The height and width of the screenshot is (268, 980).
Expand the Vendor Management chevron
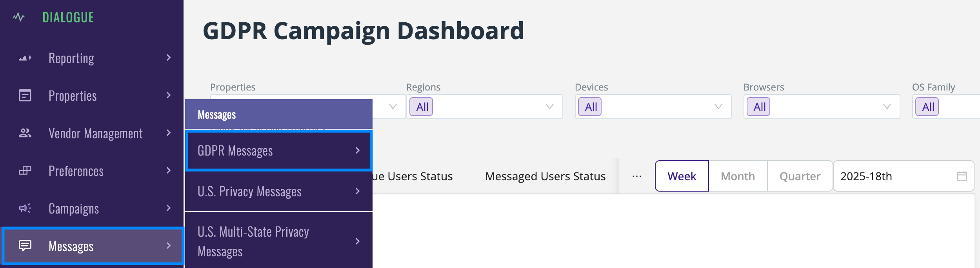click(169, 133)
